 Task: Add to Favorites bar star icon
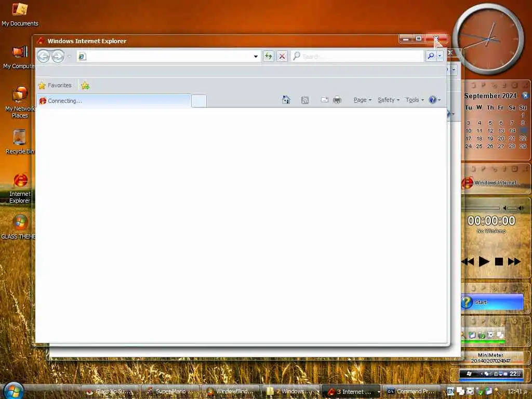[85, 86]
